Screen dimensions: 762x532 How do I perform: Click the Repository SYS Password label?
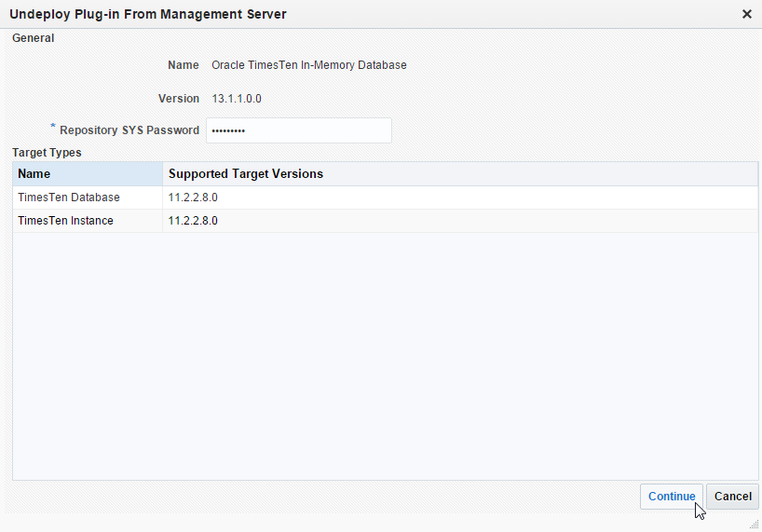coord(129,130)
